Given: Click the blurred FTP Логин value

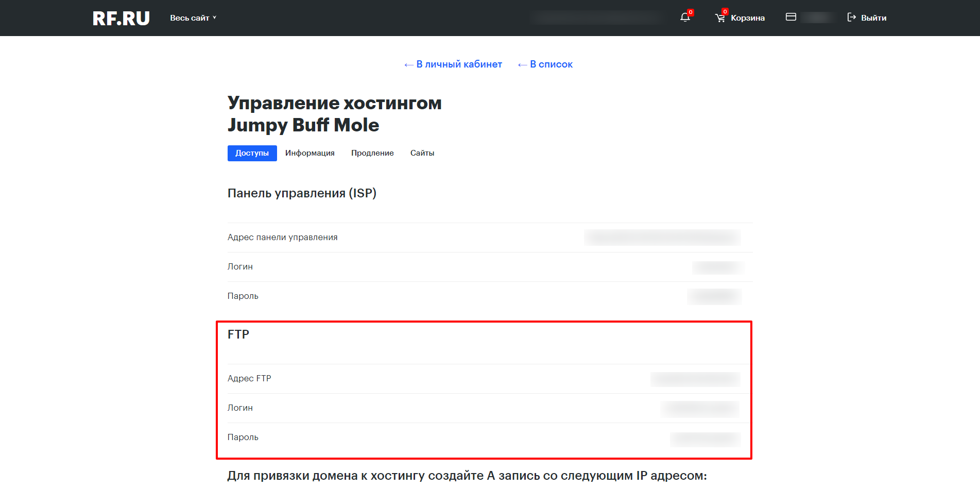Looking at the screenshot, I should pos(700,408).
